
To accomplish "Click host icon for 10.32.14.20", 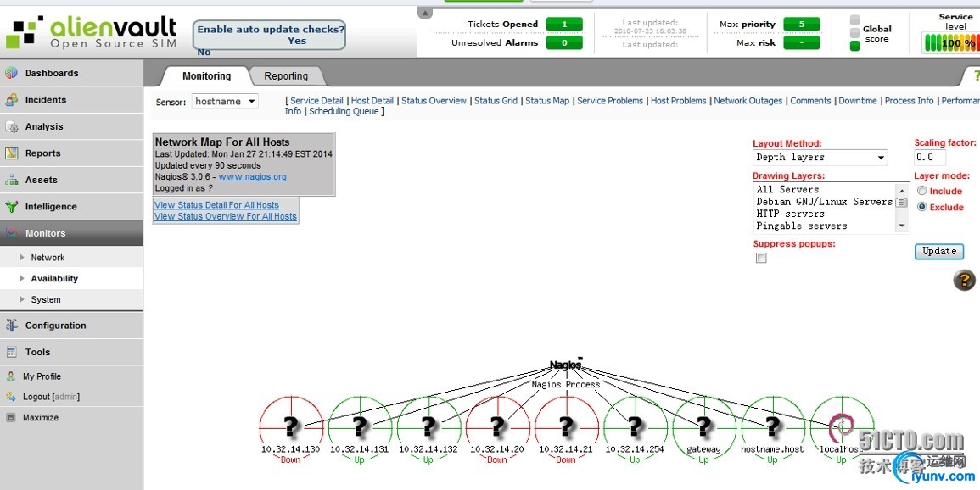I will [497, 426].
